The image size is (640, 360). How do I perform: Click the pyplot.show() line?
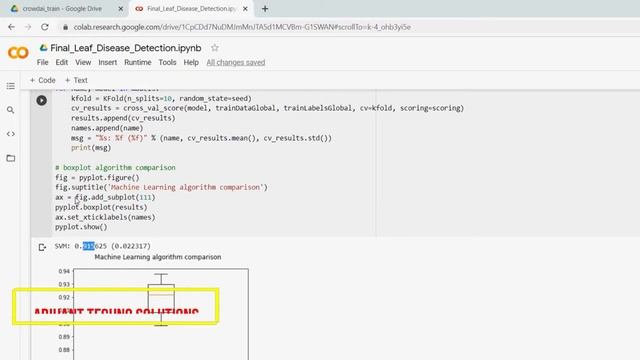[x=81, y=227]
